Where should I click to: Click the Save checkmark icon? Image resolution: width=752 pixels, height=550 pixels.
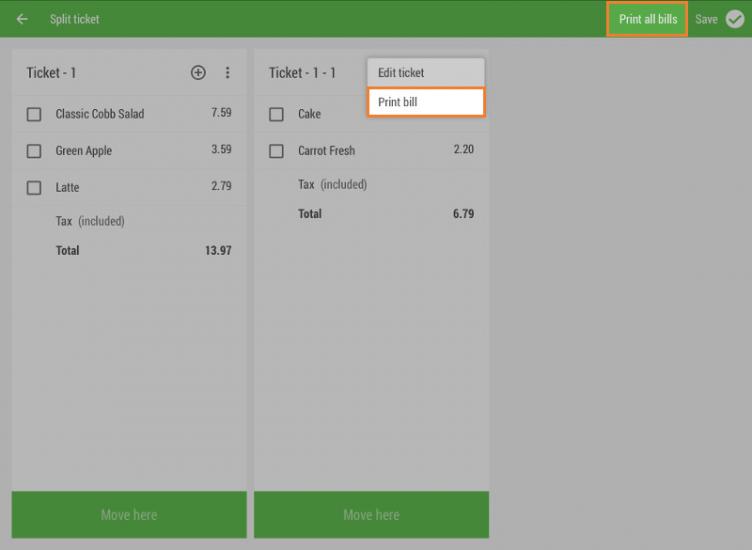[x=735, y=19]
